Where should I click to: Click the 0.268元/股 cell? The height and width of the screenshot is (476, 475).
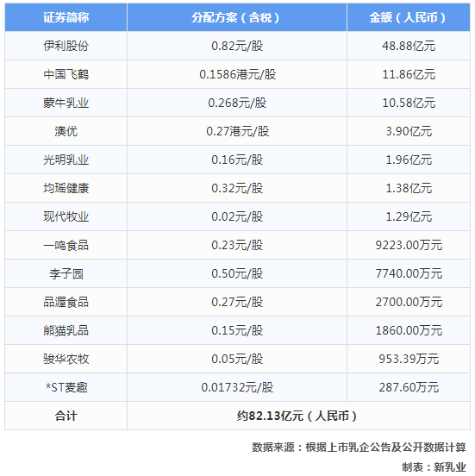coord(237,103)
